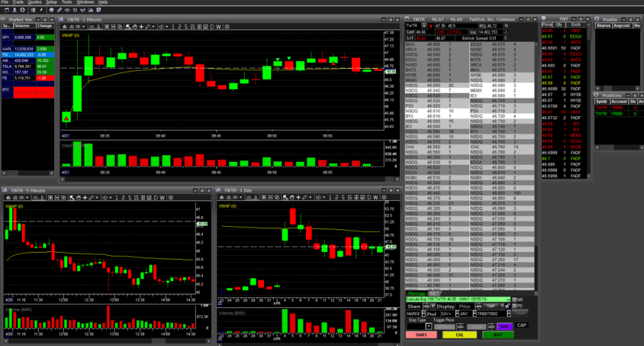This screenshot has width=644, height=346.
Task: Click the TMP button
Action: pos(491,306)
